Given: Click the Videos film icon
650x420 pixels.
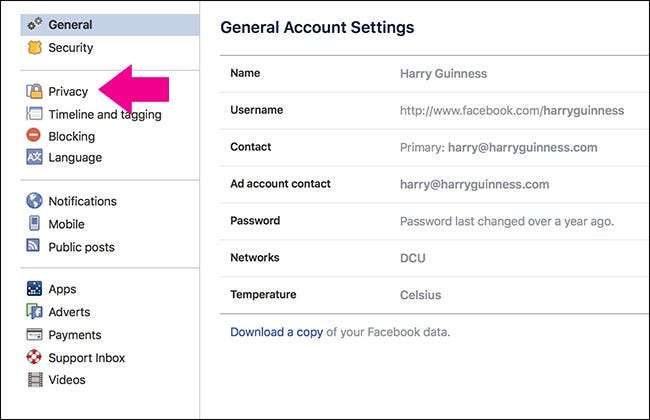Looking at the screenshot, I should pyautogui.click(x=34, y=380).
